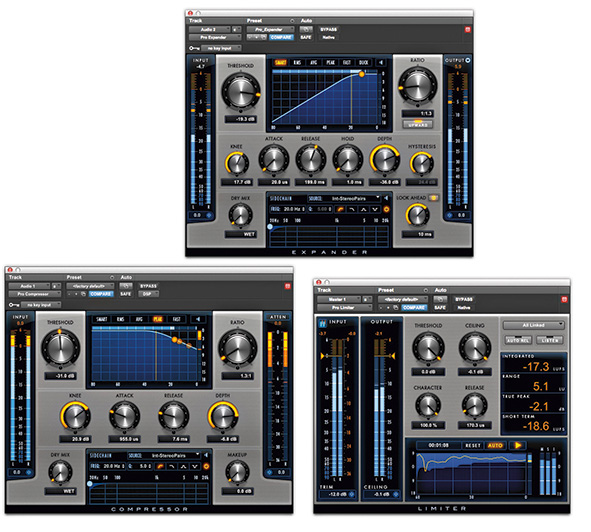The image size is (591, 532).
Task: Click the Expander Threshold knob
Action: pos(240,91)
